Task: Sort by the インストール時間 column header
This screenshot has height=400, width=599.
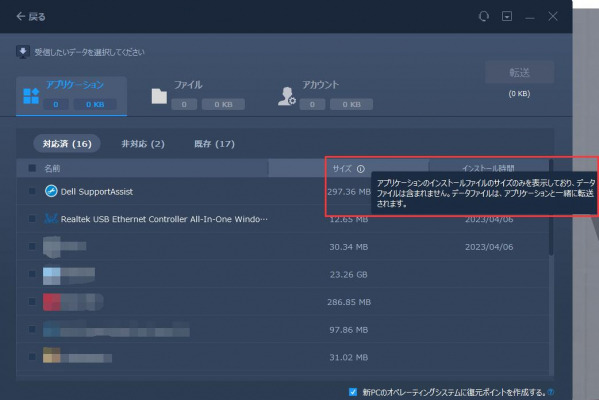Action: [x=488, y=168]
